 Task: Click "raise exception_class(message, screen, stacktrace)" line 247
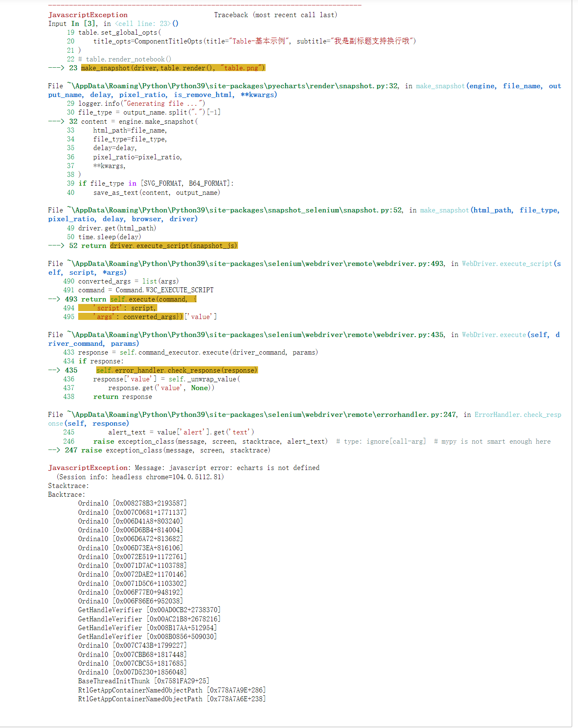click(x=176, y=450)
